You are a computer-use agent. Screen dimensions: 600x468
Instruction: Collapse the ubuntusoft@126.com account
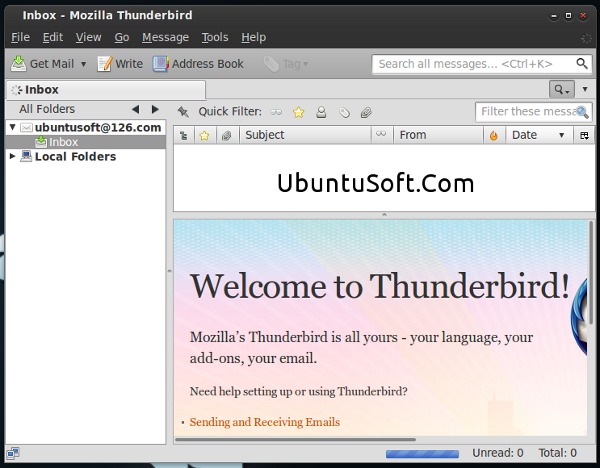[13, 127]
